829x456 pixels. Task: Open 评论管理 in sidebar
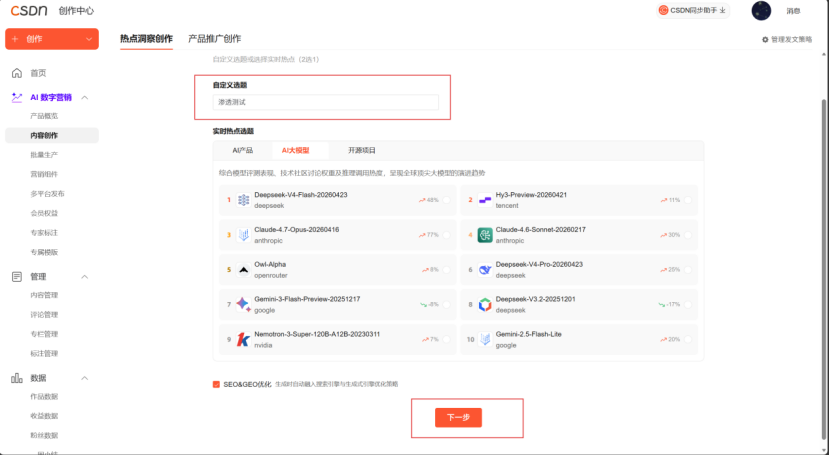click(x=44, y=315)
